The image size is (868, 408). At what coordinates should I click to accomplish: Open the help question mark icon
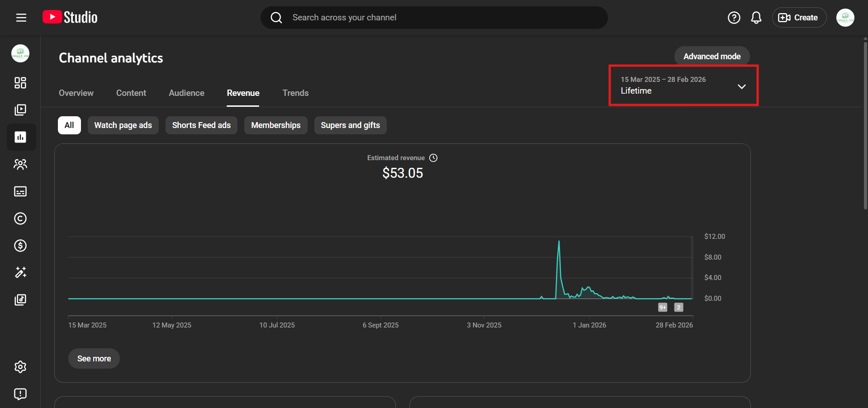click(x=734, y=18)
